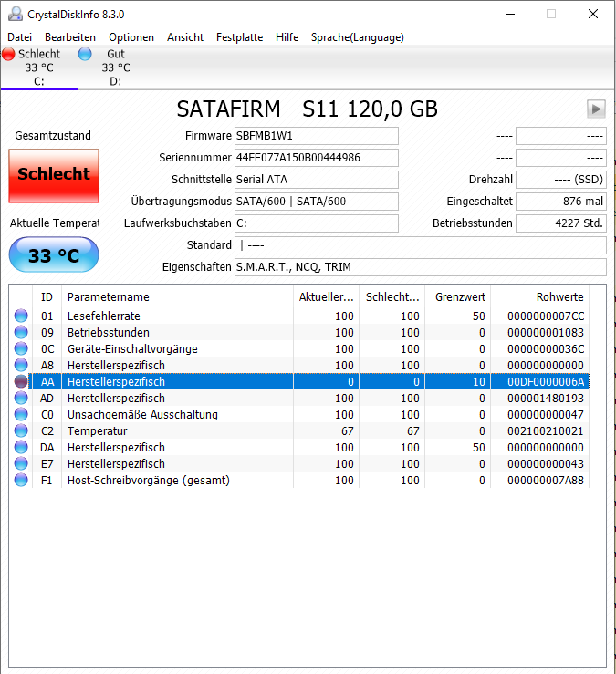Click the ID column header

[x=47, y=297]
